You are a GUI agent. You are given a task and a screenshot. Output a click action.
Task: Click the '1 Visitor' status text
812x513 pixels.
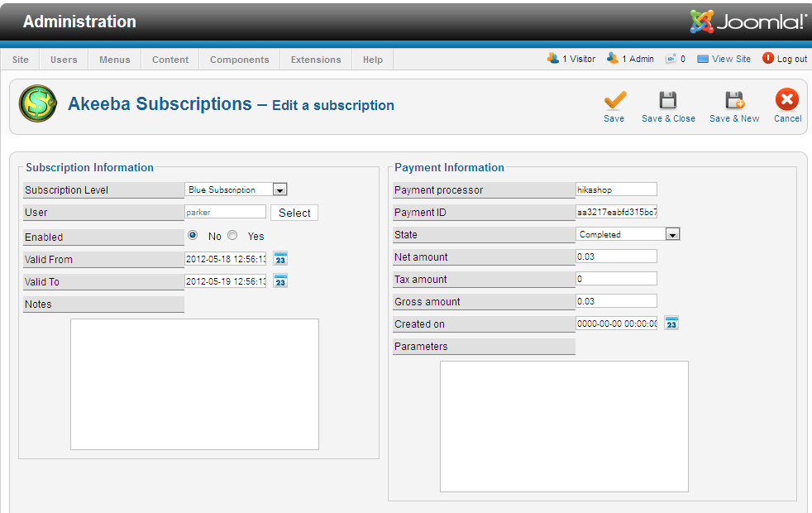click(x=579, y=59)
